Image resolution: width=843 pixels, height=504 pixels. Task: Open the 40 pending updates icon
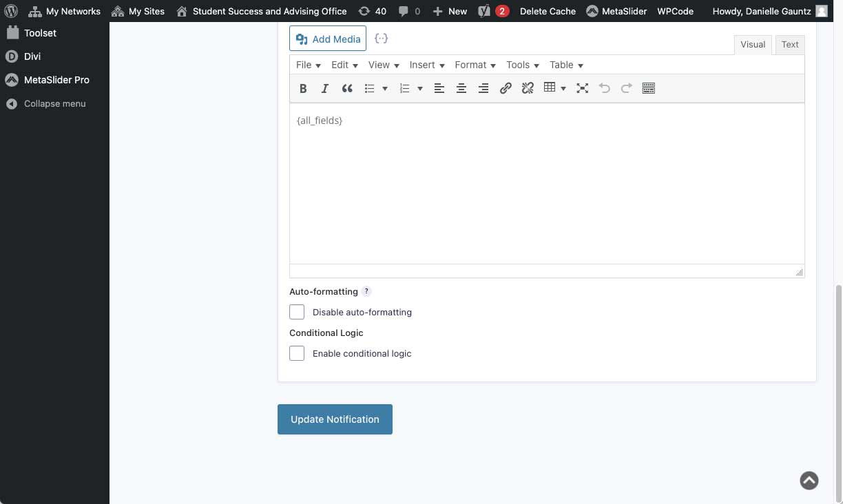(x=373, y=11)
